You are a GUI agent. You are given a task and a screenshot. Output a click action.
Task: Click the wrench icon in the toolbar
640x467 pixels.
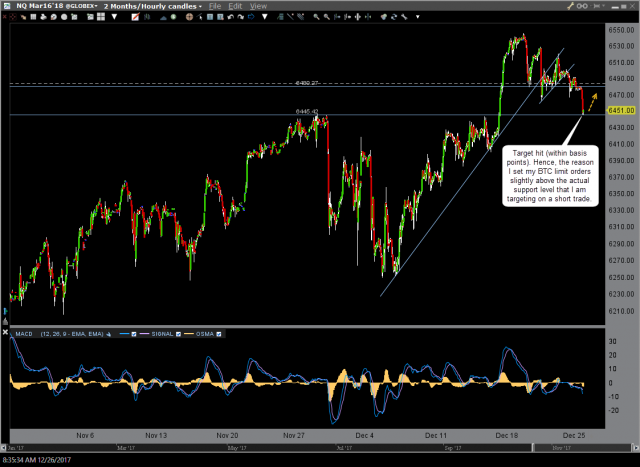coord(404,17)
